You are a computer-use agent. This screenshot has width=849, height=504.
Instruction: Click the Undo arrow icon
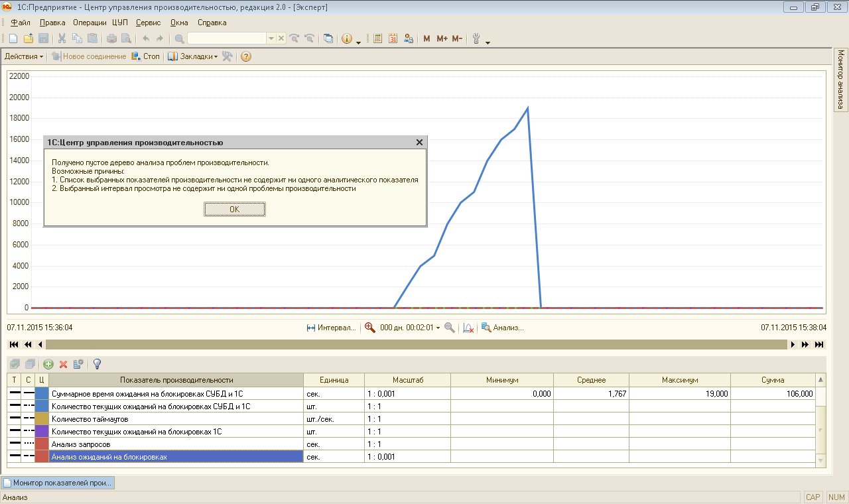[146, 38]
